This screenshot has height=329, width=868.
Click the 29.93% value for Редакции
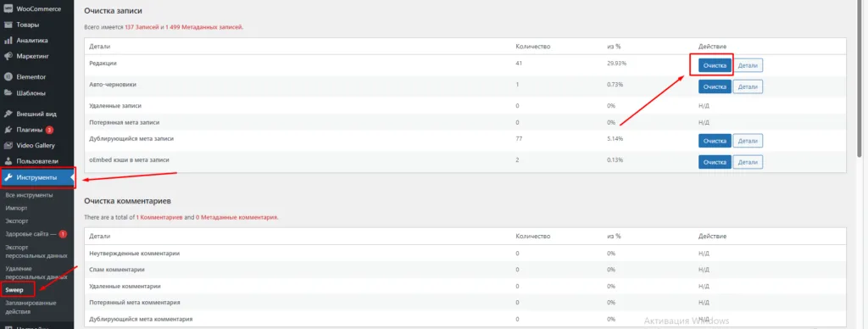pos(617,63)
